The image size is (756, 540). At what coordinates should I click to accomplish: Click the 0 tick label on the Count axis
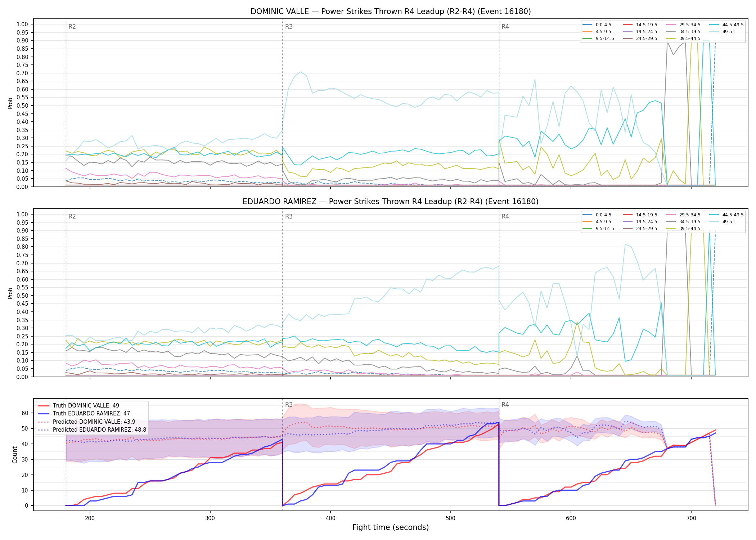[x=27, y=506]
